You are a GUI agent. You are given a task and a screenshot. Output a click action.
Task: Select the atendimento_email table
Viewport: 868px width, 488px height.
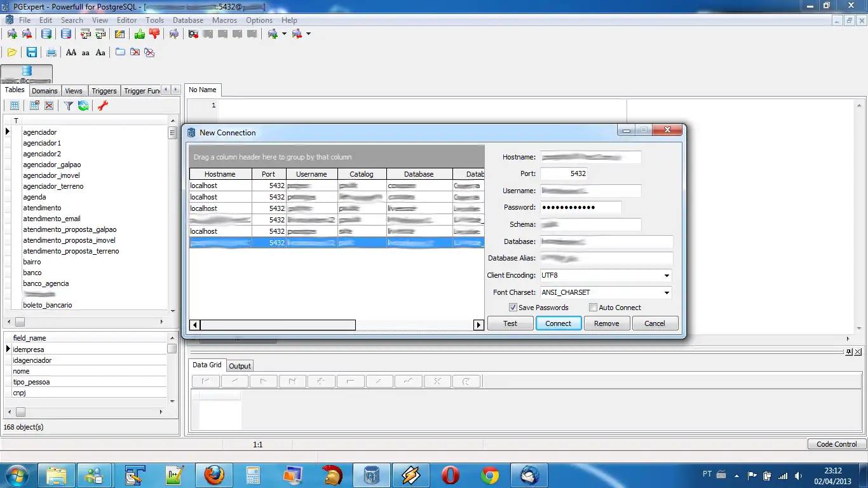[52, 219]
